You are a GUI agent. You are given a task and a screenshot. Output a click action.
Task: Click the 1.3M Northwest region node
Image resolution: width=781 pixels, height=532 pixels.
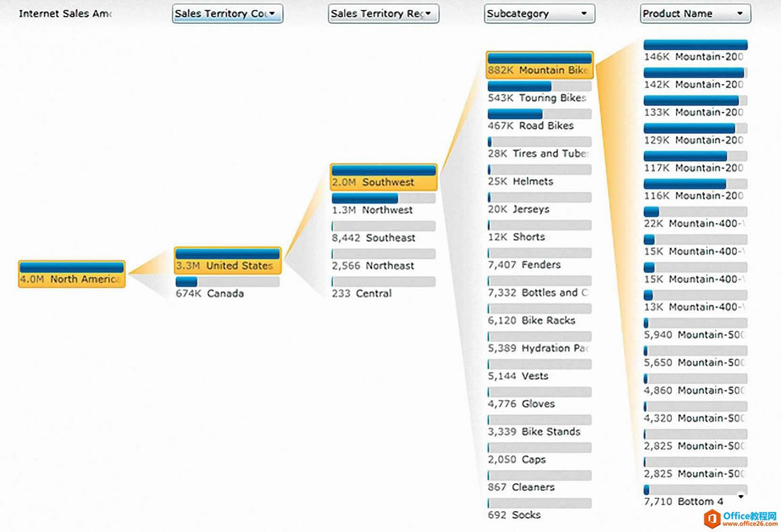(x=383, y=205)
